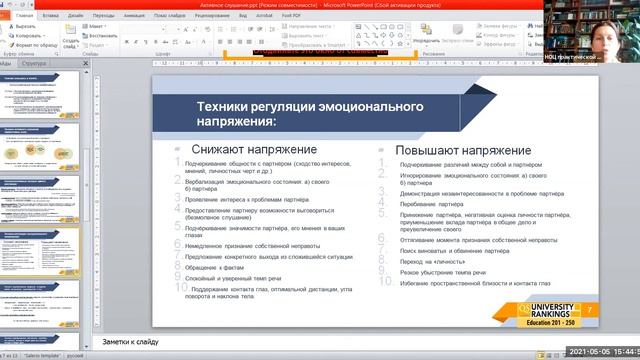Open the Показ слайдов ribbon tab

[x=169, y=16]
